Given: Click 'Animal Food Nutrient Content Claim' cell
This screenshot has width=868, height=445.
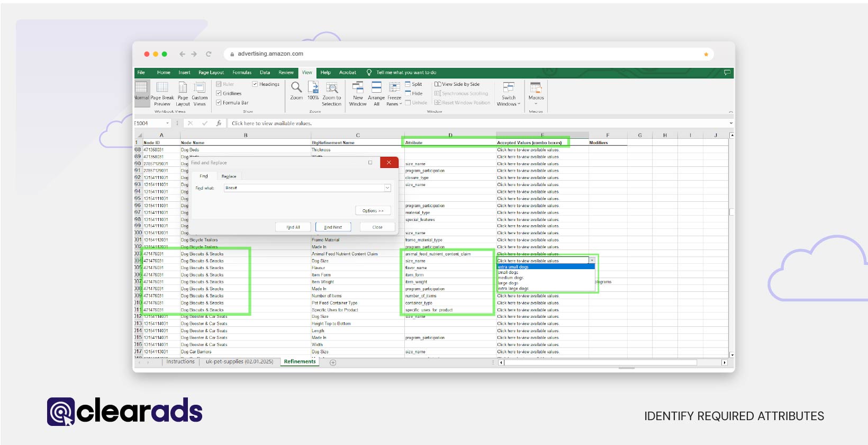Looking at the screenshot, I should point(357,254).
